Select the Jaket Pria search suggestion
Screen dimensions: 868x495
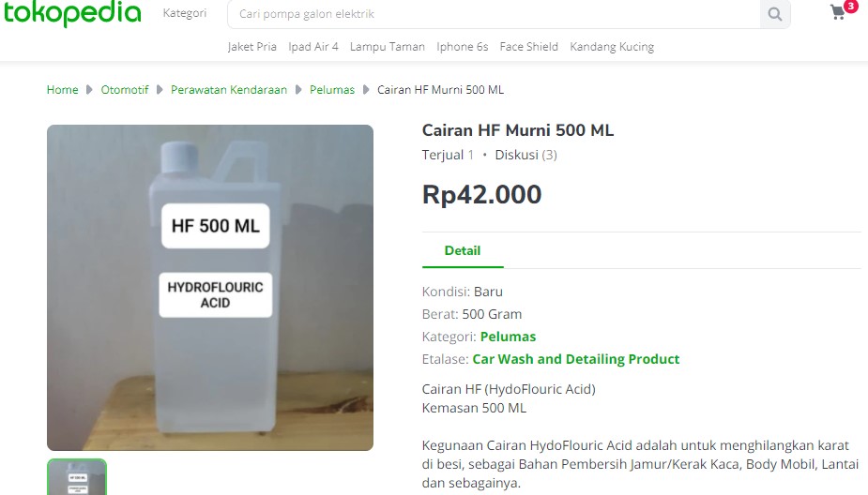pos(252,47)
